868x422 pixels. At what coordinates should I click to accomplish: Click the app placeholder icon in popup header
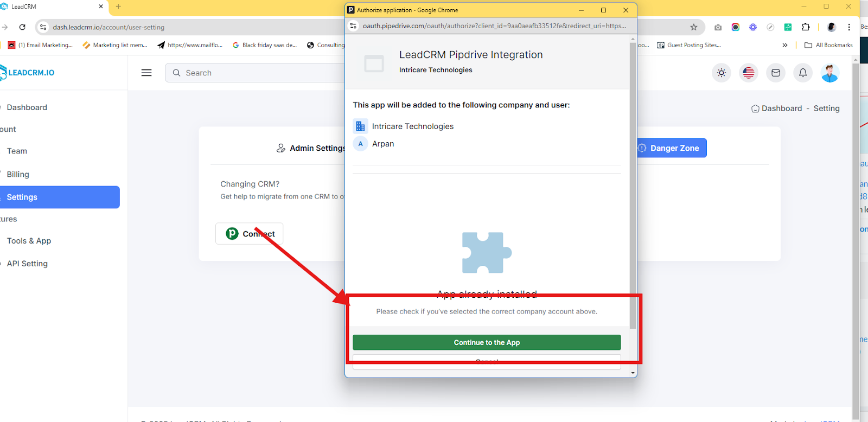click(374, 64)
